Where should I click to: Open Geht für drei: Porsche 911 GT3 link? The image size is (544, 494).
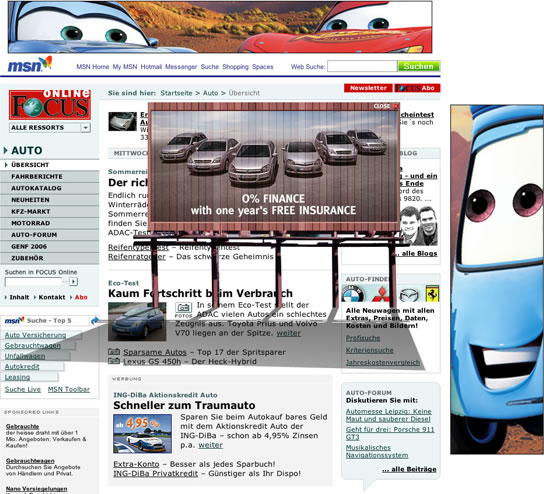click(x=390, y=433)
